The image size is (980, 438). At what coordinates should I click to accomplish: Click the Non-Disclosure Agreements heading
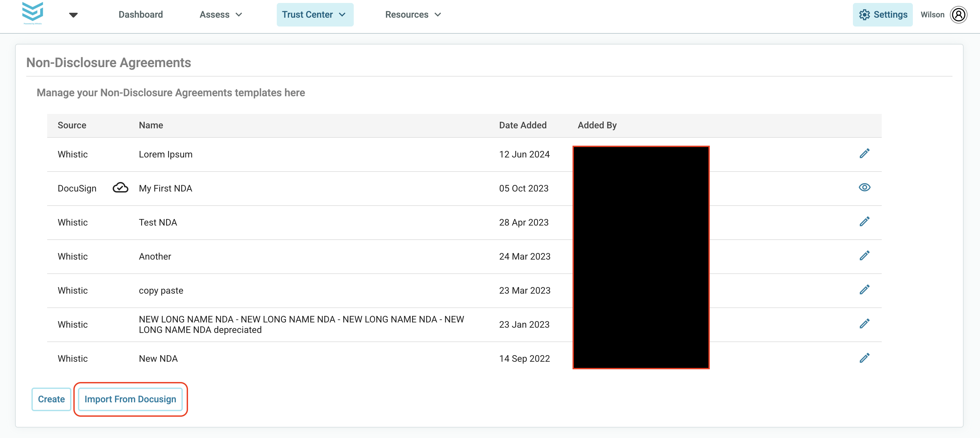108,62
